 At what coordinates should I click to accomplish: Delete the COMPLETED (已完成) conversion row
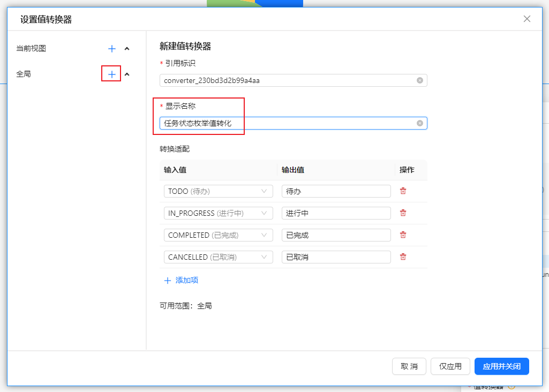[403, 235]
